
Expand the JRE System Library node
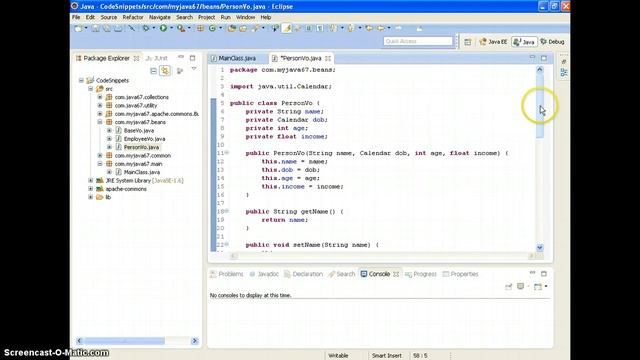click(x=91, y=180)
